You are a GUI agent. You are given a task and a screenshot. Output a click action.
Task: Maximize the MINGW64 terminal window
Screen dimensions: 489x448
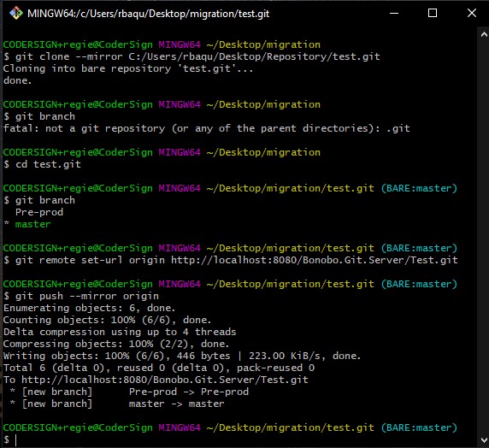click(x=433, y=14)
